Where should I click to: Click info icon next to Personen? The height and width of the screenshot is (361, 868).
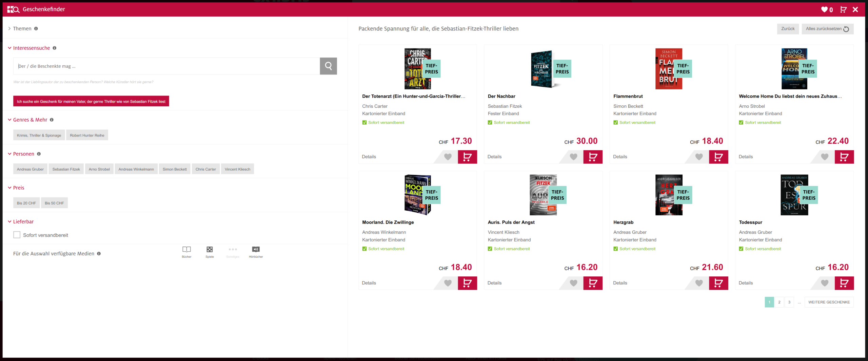click(x=39, y=154)
